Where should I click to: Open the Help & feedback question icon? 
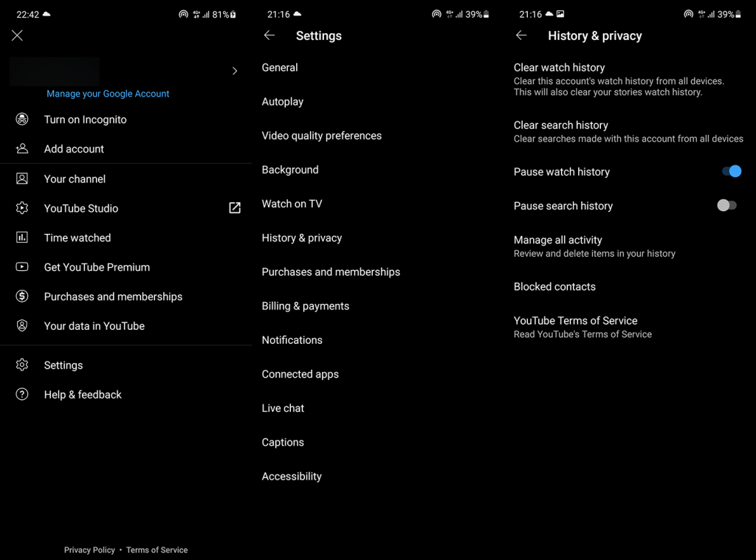click(22, 394)
